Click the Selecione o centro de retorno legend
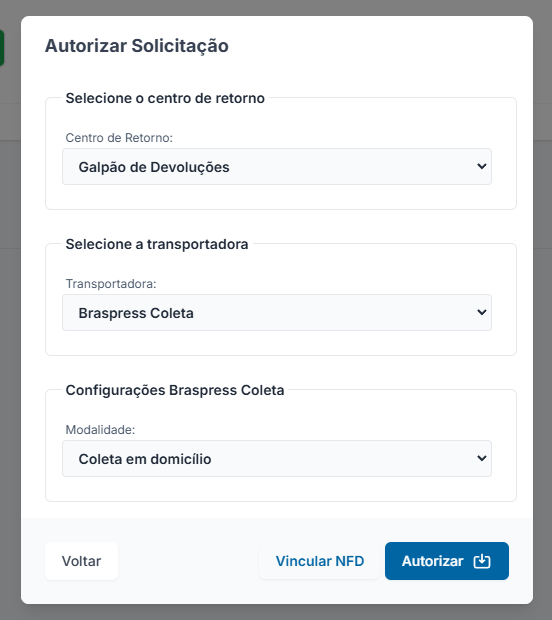This screenshot has width=552, height=620. 165,98
